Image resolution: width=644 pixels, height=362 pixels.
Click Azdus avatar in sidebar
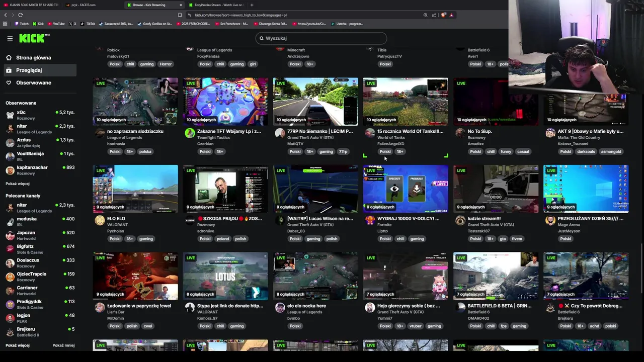click(x=10, y=143)
